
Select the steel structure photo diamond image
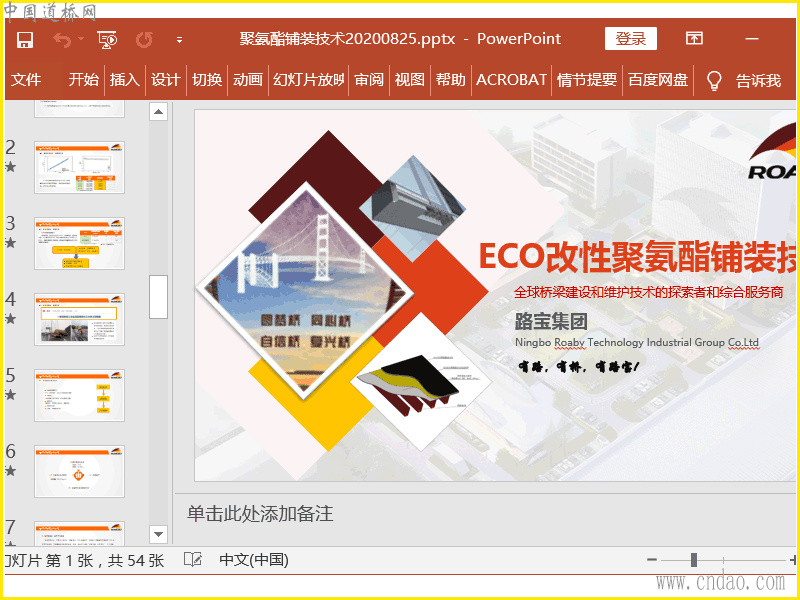point(412,208)
